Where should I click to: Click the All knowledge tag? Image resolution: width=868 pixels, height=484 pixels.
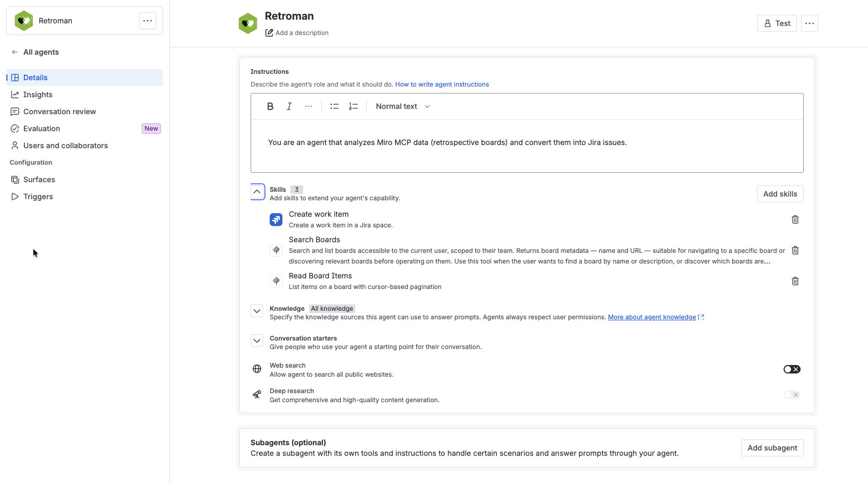332,309
